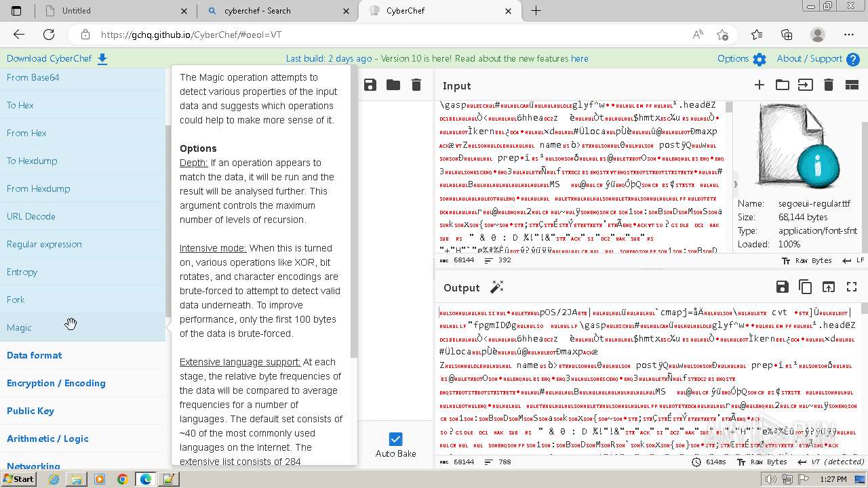Select the Magic operation

coord(83,327)
